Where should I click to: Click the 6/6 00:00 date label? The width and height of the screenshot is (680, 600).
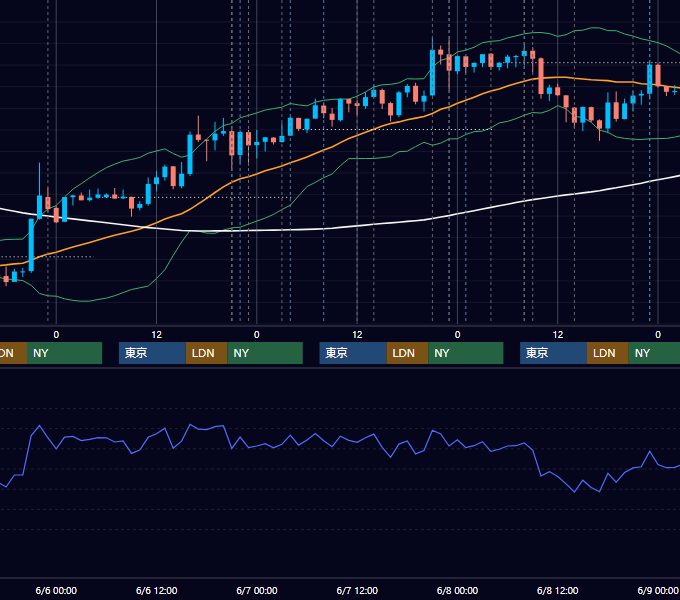click(56, 590)
